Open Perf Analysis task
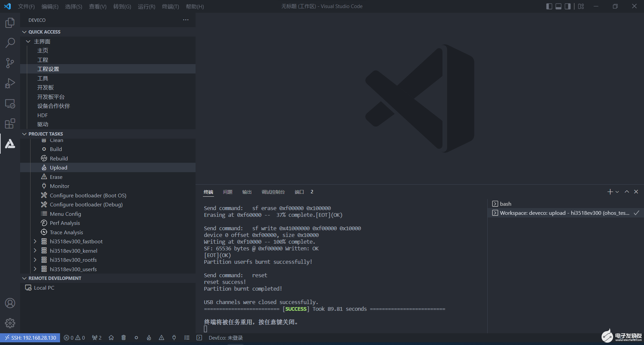Viewport: 644px width, 345px height. 108,223
